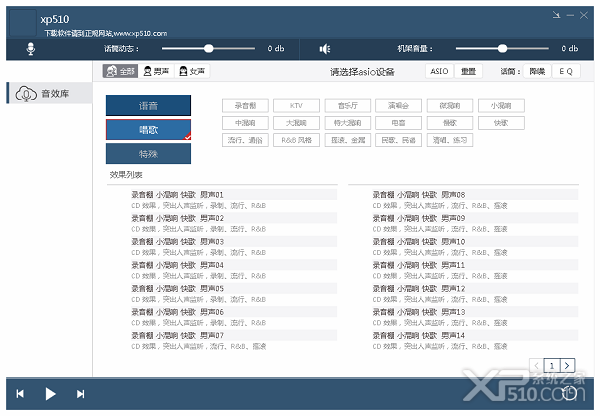This screenshot has width=600, height=416.
Task: Start playback with the play button
Action: pos(50,394)
